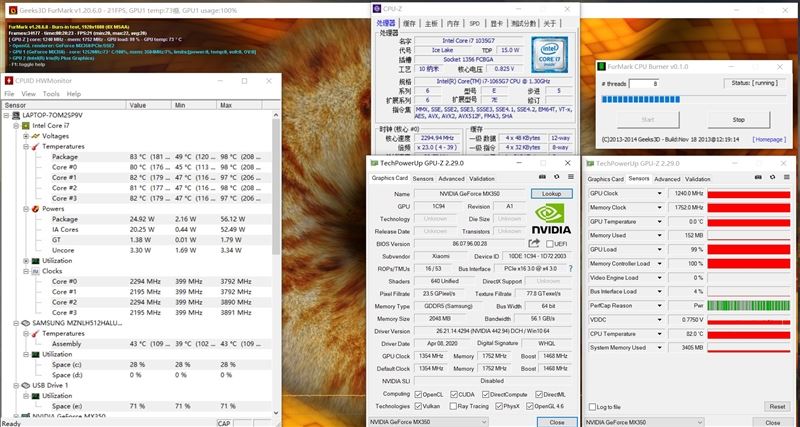Click the Reset button in Sensors GPU-Z window

coord(778,407)
